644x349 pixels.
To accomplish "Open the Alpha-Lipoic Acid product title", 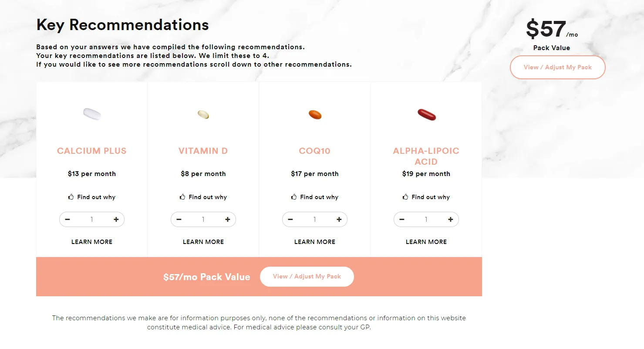I will [x=426, y=156].
